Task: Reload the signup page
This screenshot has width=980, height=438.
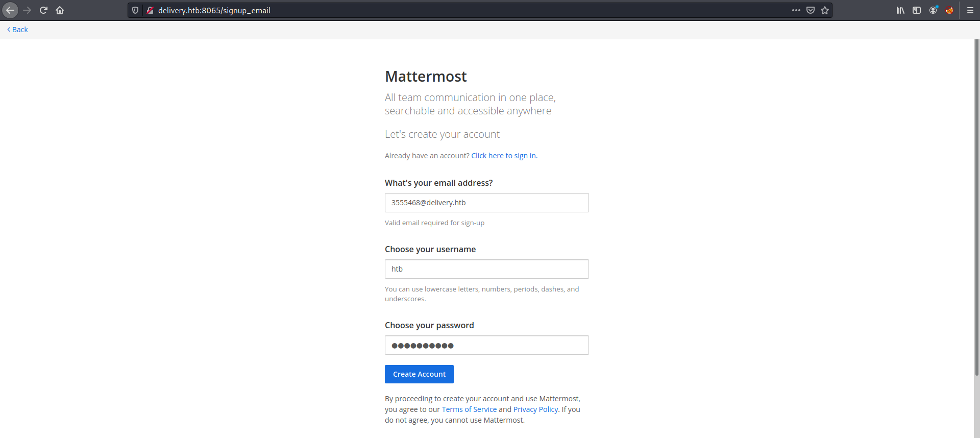Action: (x=43, y=10)
